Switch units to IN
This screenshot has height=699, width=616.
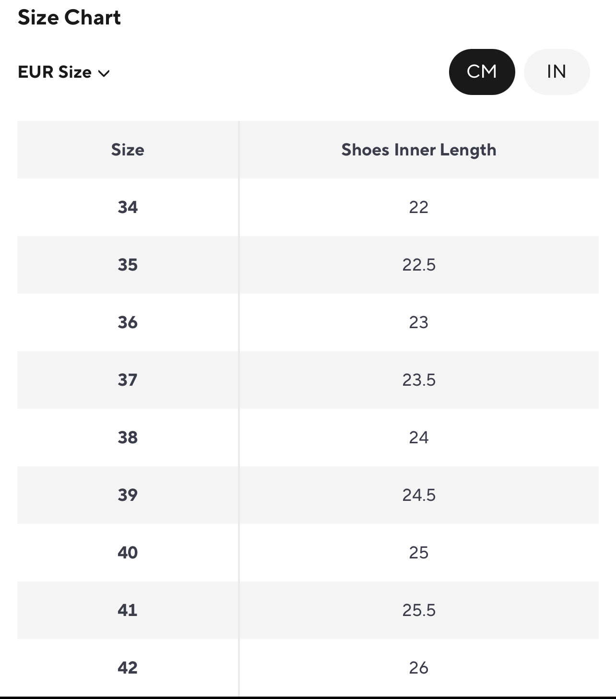pos(557,72)
